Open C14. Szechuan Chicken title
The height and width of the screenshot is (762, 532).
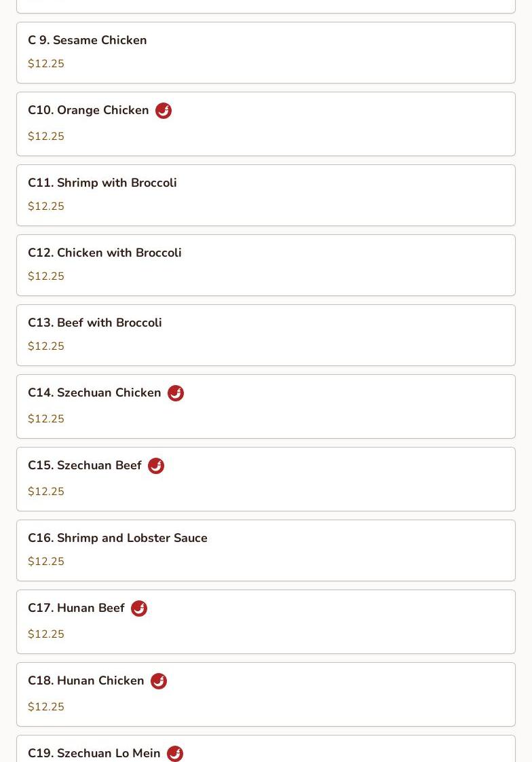(x=94, y=393)
